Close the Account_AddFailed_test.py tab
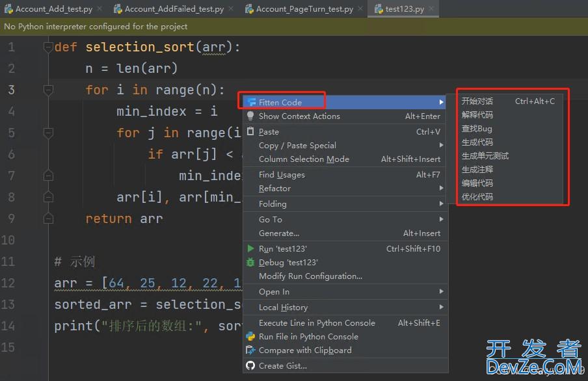Viewport: 588px width, 381px height. coord(231,8)
